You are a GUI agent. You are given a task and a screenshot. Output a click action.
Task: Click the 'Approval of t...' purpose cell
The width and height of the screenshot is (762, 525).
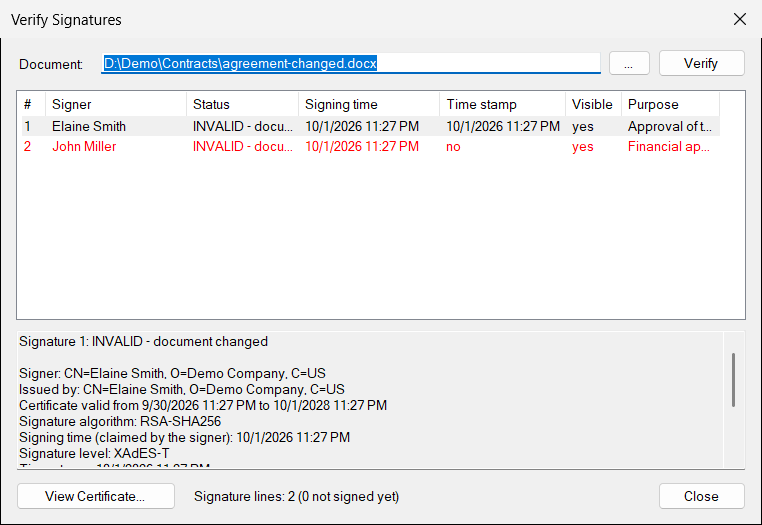[670, 126]
